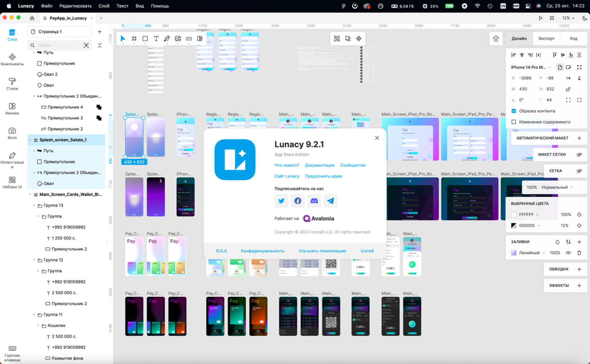Select the Rectangle shape tool
The image size is (590, 364).
(x=145, y=39)
